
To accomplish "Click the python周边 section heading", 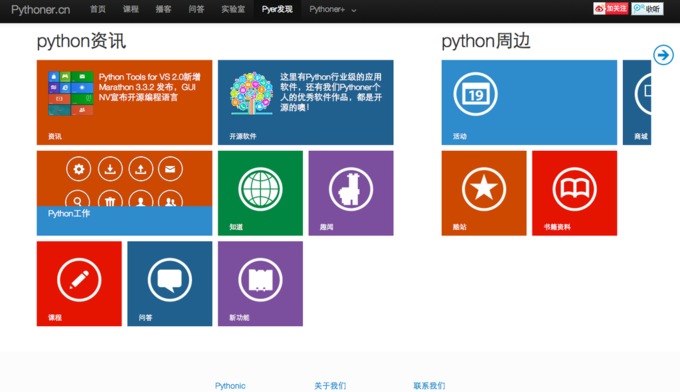I will point(486,41).
